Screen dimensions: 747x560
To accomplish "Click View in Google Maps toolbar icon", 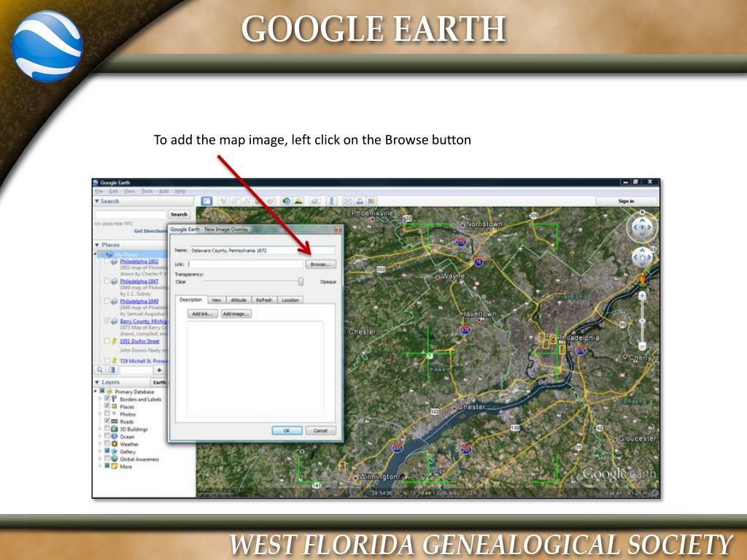I will [371, 201].
